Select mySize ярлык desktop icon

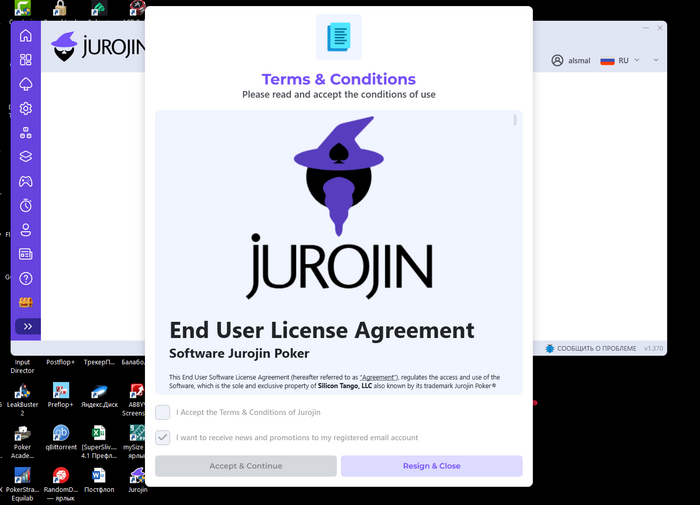(135, 442)
